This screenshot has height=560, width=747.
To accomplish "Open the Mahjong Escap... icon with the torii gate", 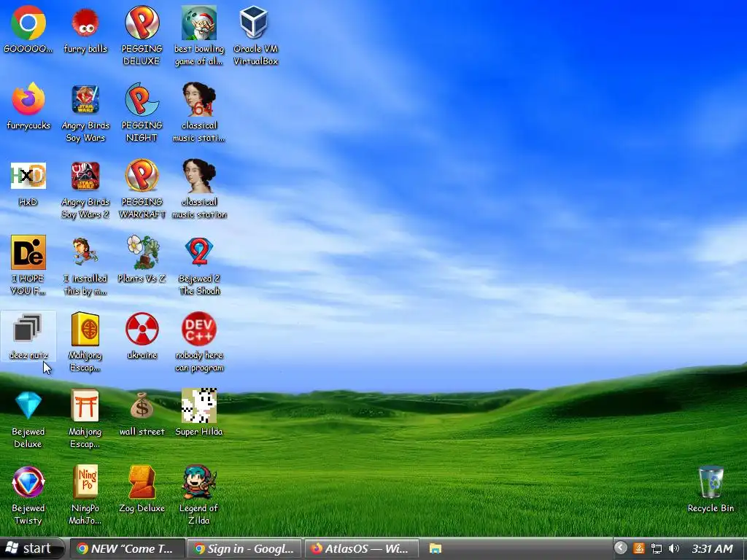I will (85, 405).
